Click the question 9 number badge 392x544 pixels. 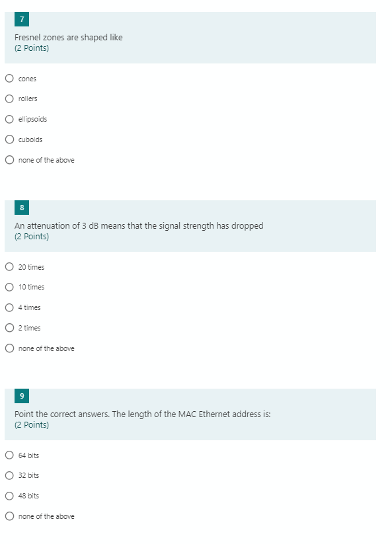click(23, 395)
